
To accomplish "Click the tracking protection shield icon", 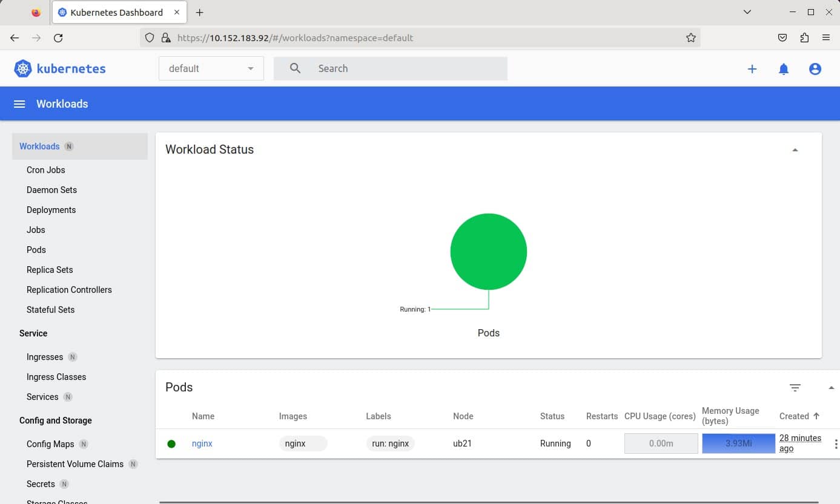I will click(x=150, y=38).
